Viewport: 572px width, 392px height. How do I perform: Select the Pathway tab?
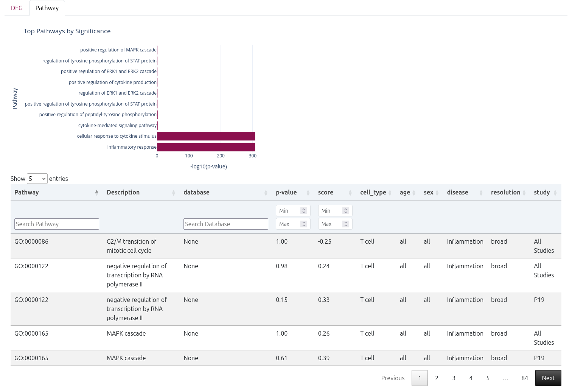(47, 8)
